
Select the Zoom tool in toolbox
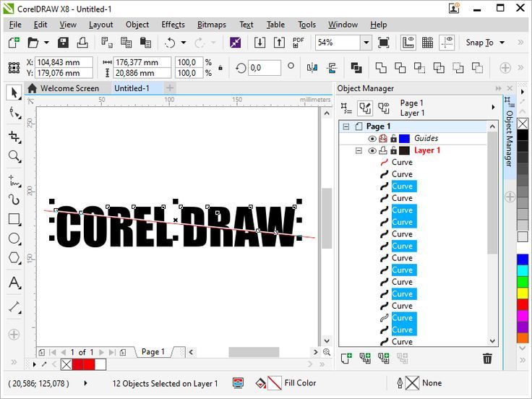(14, 156)
